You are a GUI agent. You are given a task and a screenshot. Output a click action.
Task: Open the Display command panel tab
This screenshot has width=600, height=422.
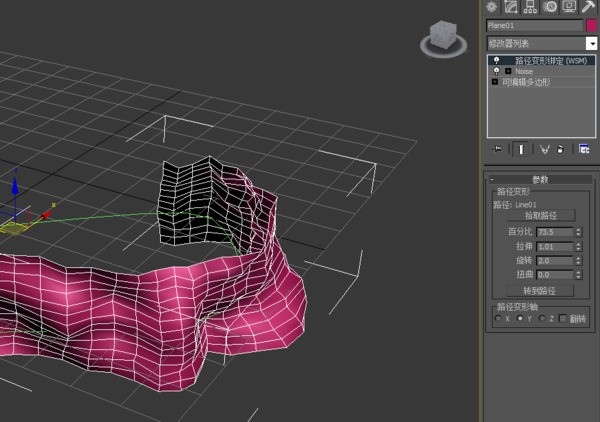[569, 7]
